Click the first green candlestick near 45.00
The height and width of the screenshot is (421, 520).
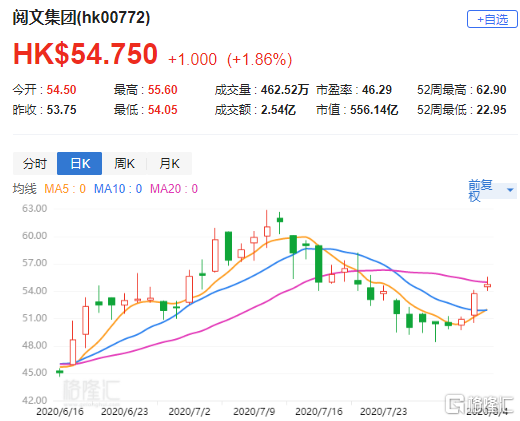(60, 372)
